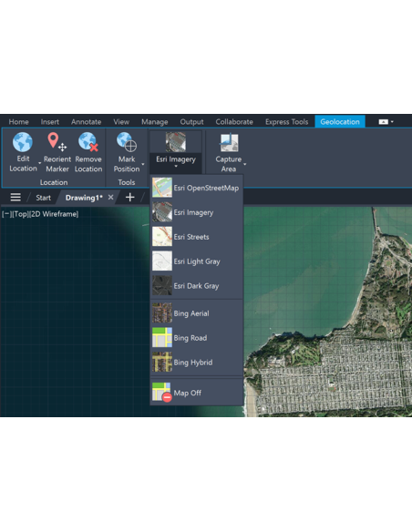The width and height of the screenshot is (412, 532).
Task: Click the ribbon minimize toggle button
Action: coord(384,122)
